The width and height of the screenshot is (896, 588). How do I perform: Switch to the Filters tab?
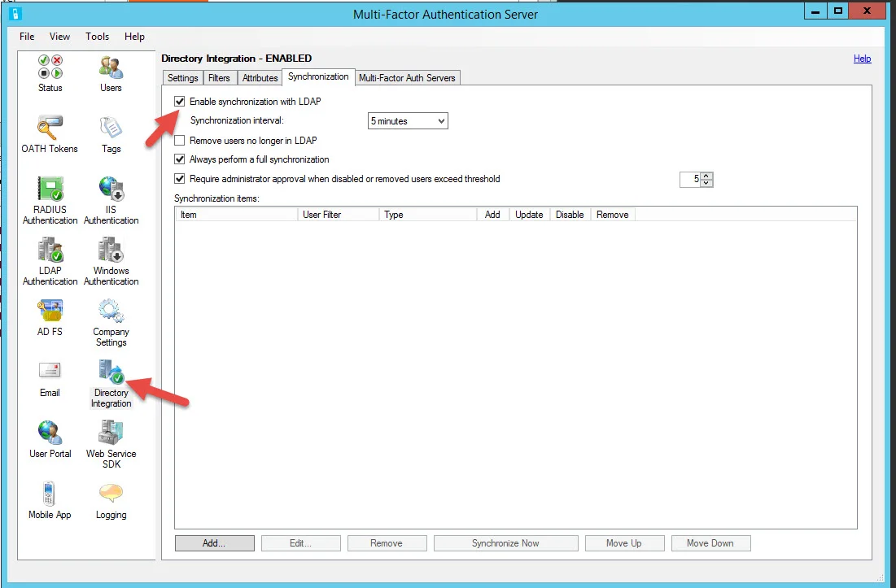[x=219, y=77]
